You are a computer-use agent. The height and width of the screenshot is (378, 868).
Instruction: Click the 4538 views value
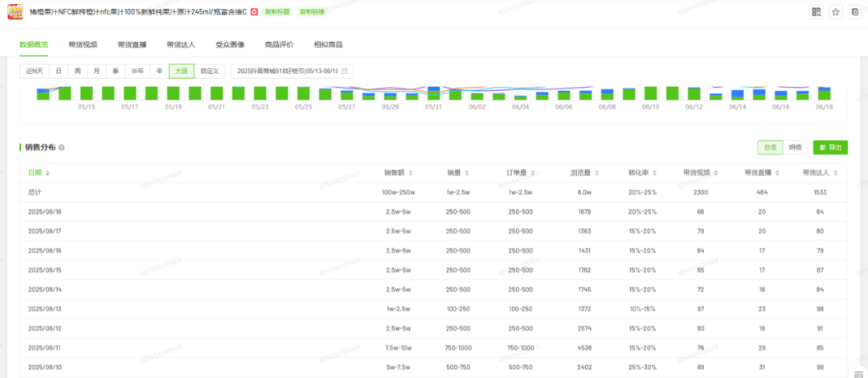[584, 347]
